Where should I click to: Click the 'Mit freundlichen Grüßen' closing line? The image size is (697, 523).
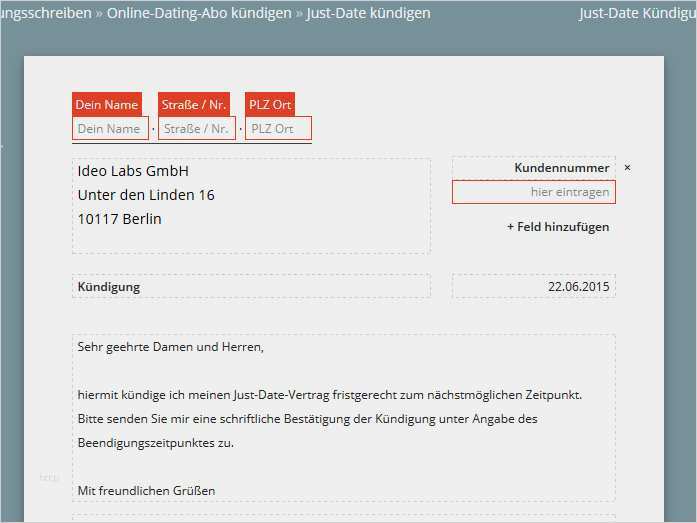[x=146, y=491]
